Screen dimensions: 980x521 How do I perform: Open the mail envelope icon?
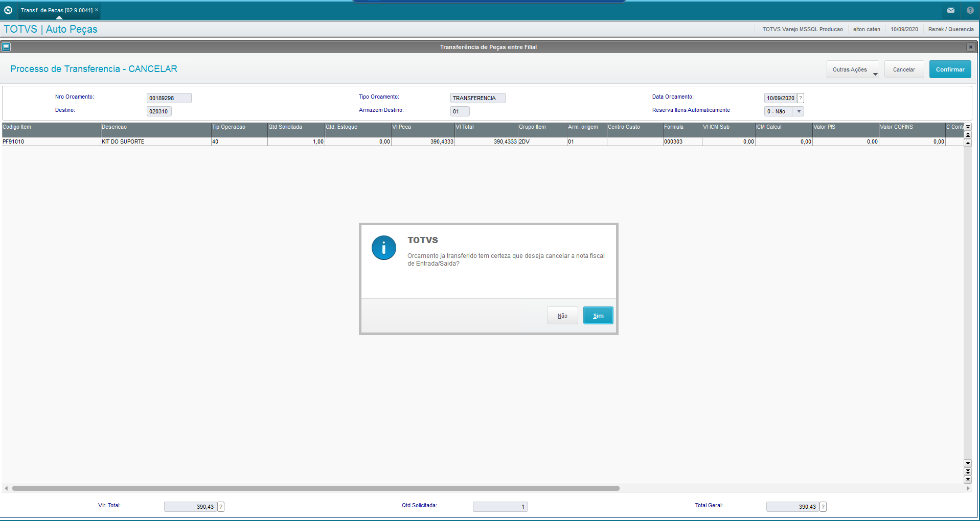pos(951,10)
